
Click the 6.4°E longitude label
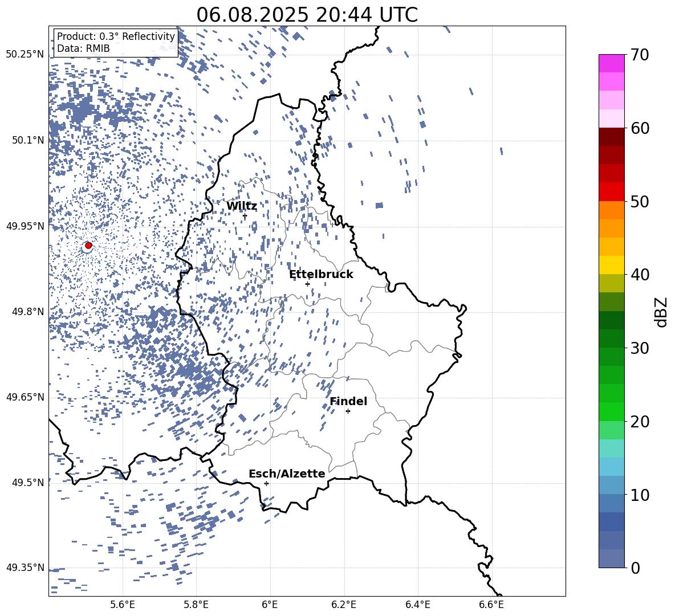417,605
